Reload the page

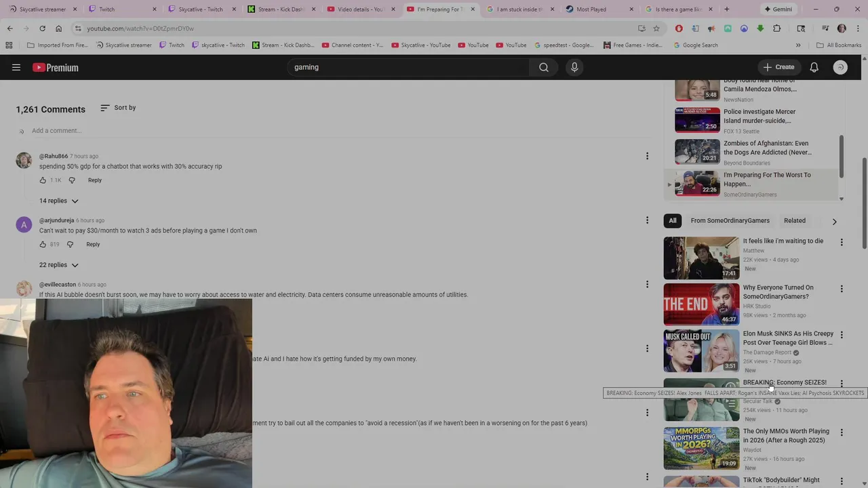tap(42, 28)
